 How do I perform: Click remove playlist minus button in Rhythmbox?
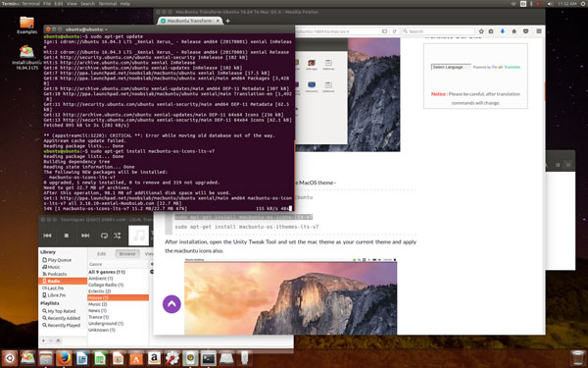(x=51, y=341)
